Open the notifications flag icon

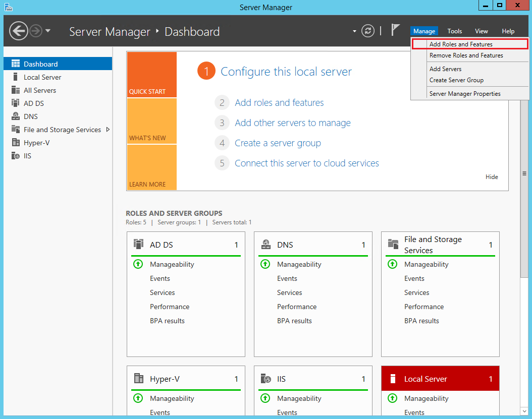click(395, 30)
